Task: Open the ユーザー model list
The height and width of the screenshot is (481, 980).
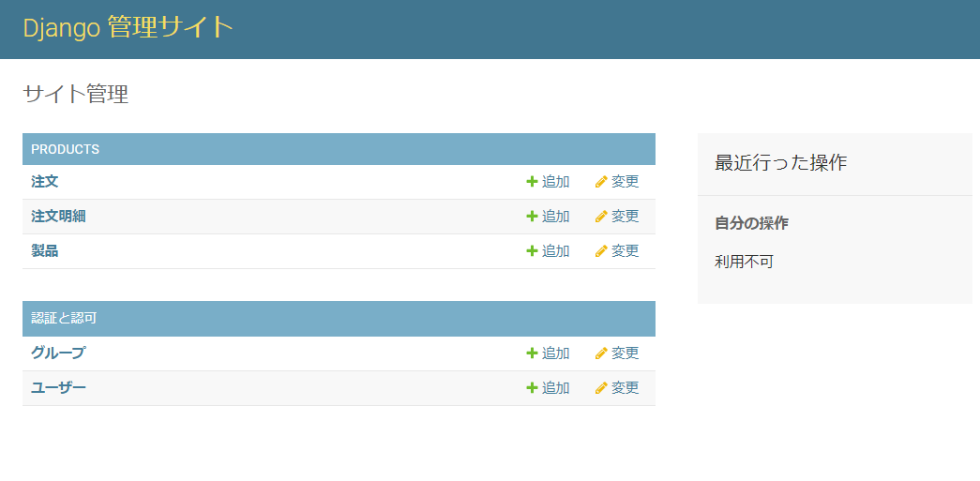Action: [x=58, y=388]
